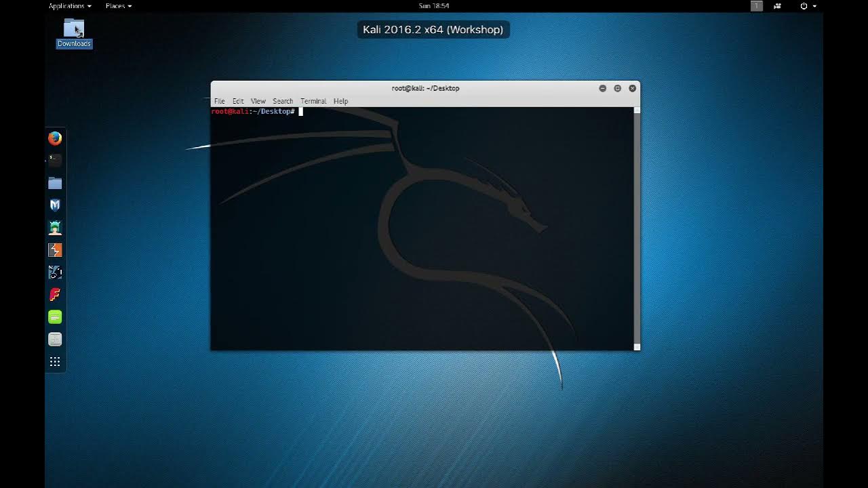Launch Faraday IDE red F icon

click(x=55, y=295)
